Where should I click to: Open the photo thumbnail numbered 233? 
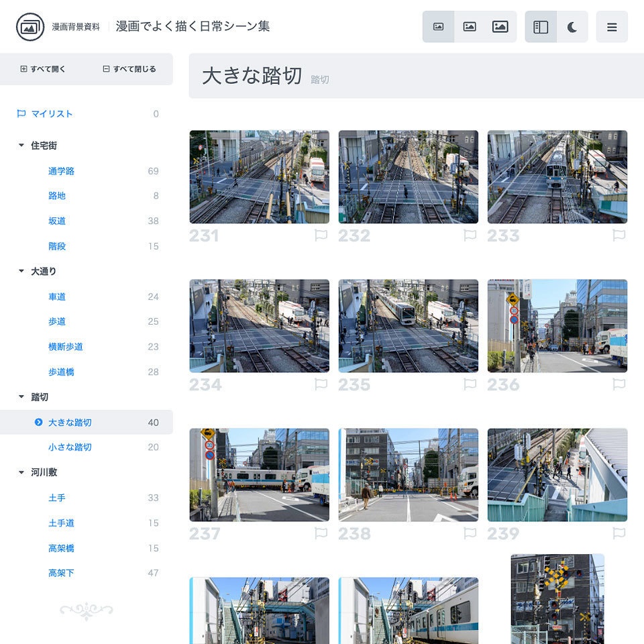[557, 176]
